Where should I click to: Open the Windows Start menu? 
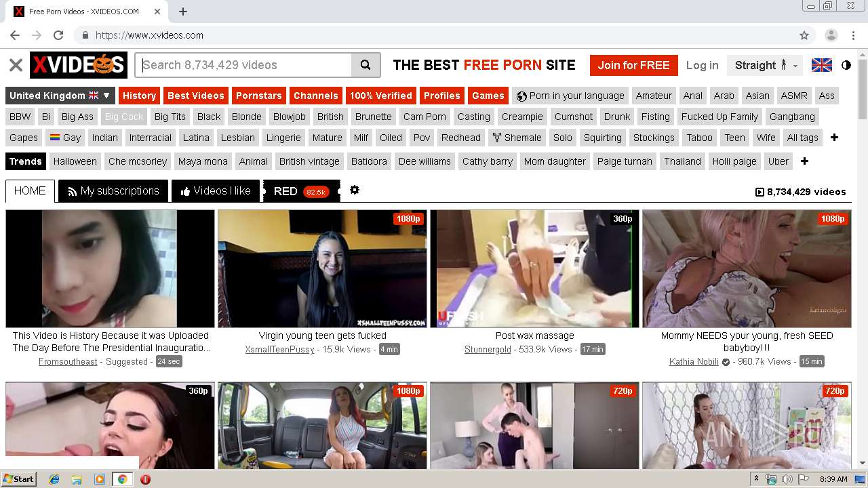tap(18, 479)
